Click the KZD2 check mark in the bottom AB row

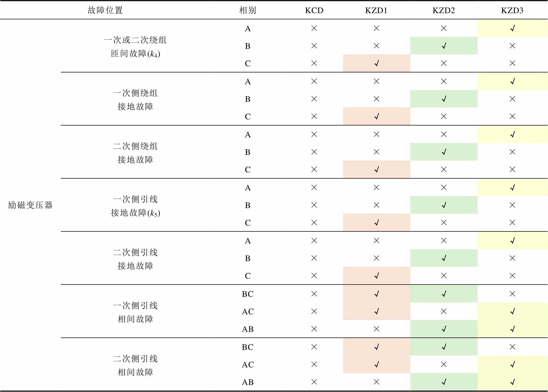(444, 382)
